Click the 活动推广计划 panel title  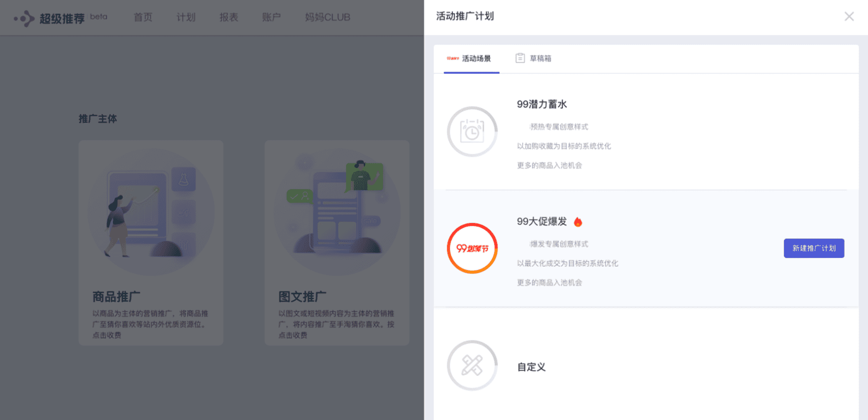click(465, 16)
